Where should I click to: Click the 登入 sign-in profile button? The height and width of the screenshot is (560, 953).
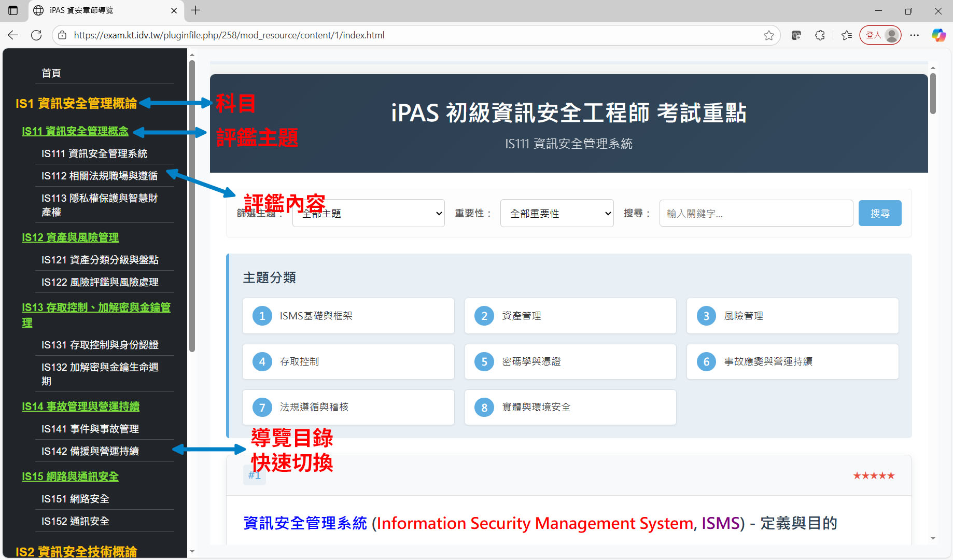tap(880, 35)
